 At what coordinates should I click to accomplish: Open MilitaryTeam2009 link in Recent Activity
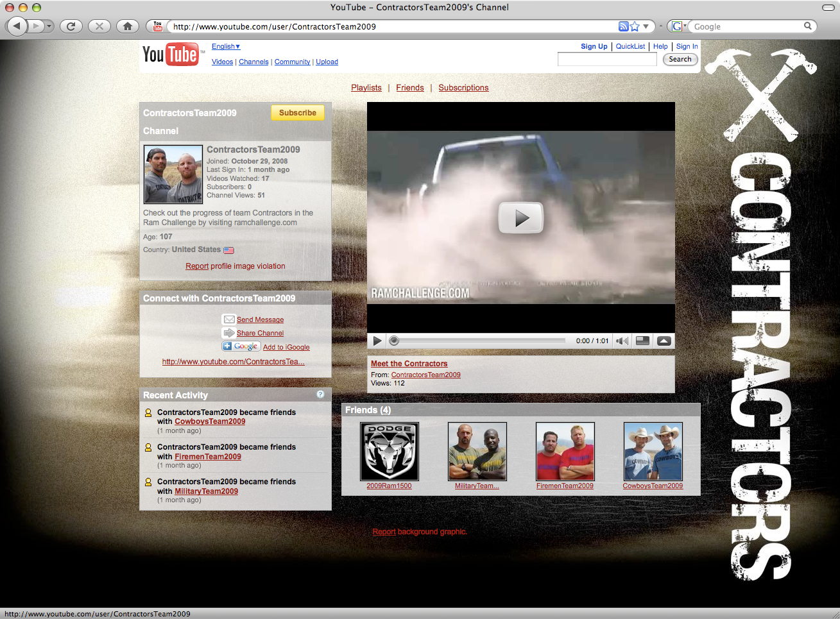click(206, 491)
